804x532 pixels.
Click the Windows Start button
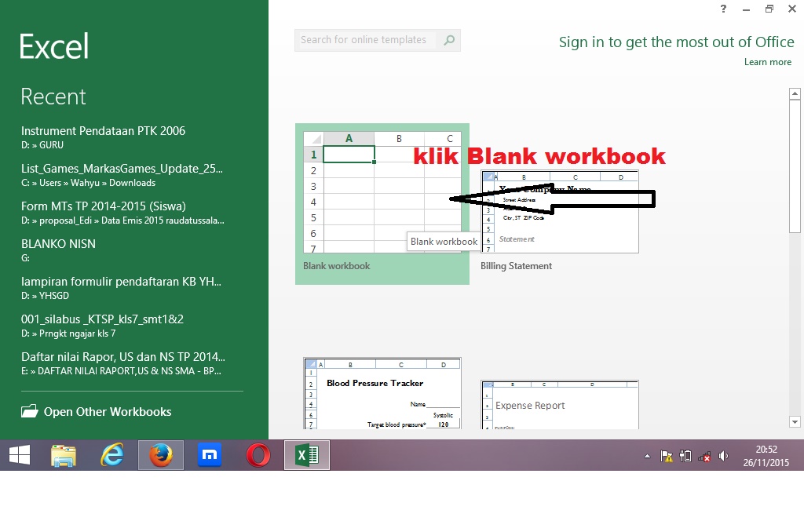[19, 455]
